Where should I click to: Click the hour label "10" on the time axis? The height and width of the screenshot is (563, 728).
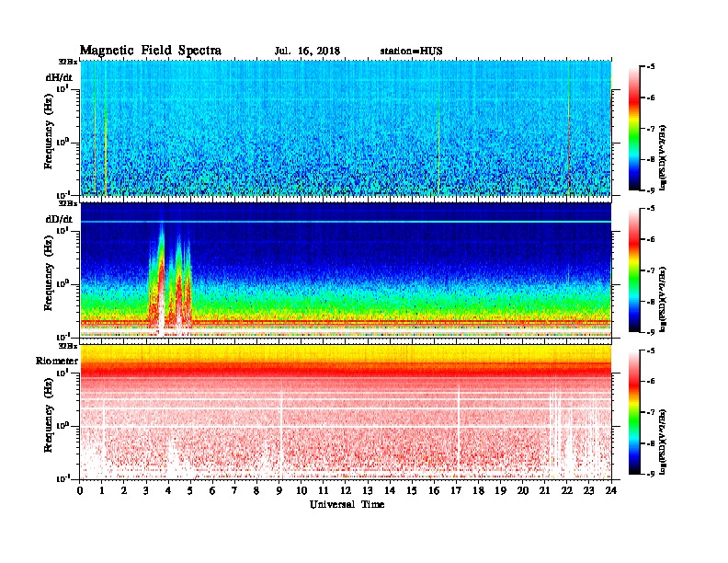tap(301, 490)
